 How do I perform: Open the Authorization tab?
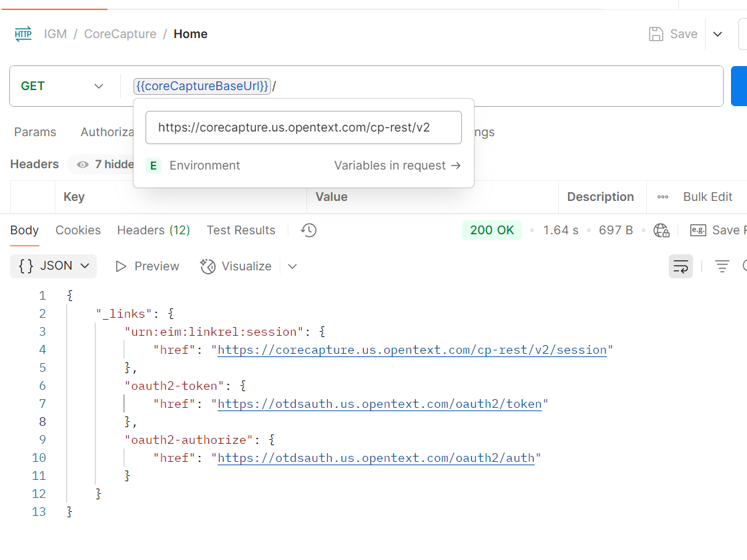107,132
